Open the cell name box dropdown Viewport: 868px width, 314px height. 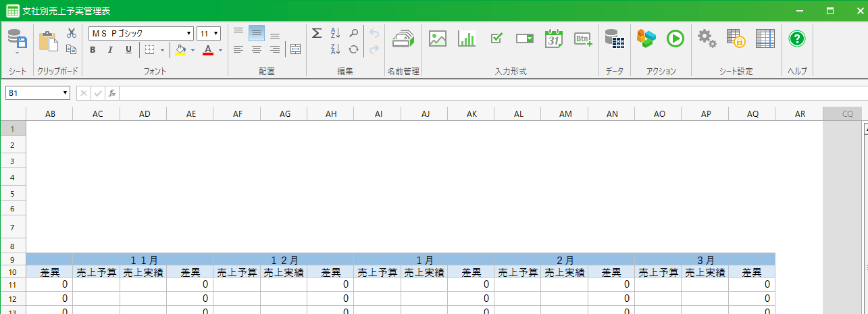[66, 93]
